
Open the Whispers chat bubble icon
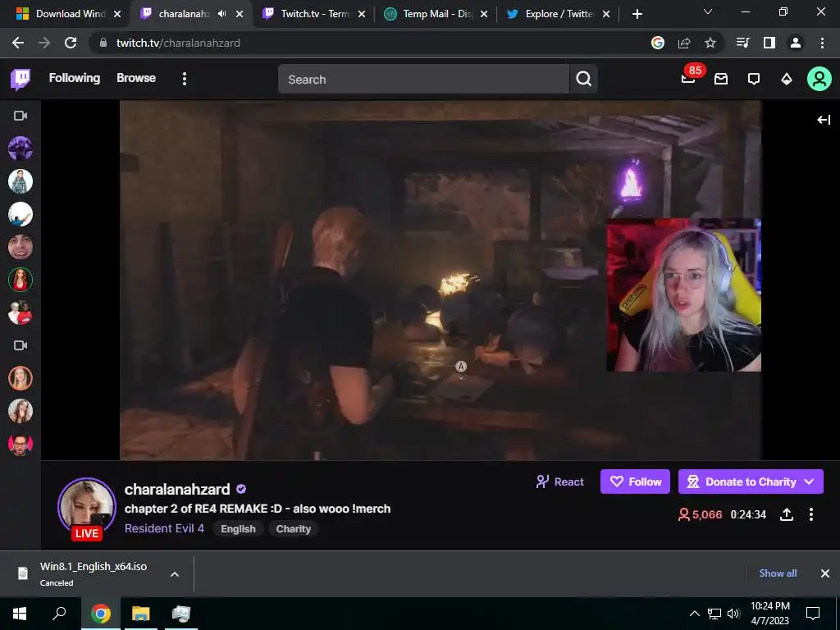coord(754,79)
